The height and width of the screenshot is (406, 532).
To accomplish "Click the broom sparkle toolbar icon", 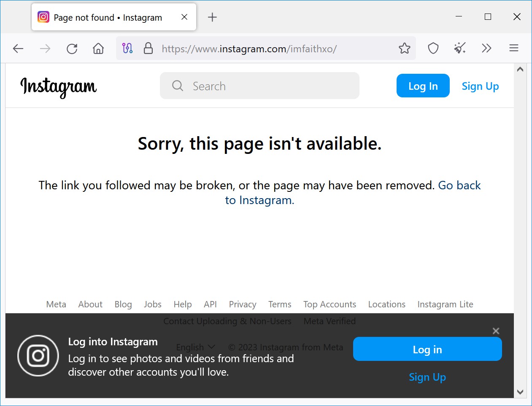I will tap(460, 48).
